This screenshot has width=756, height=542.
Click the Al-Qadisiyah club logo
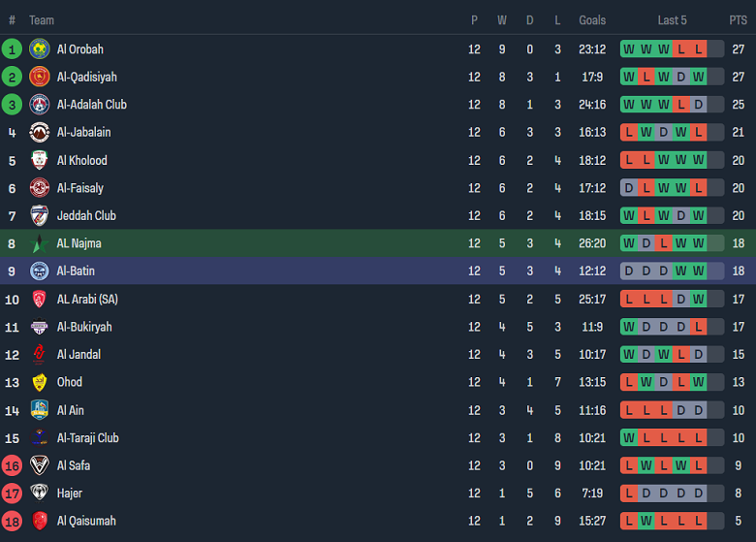tap(40, 77)
